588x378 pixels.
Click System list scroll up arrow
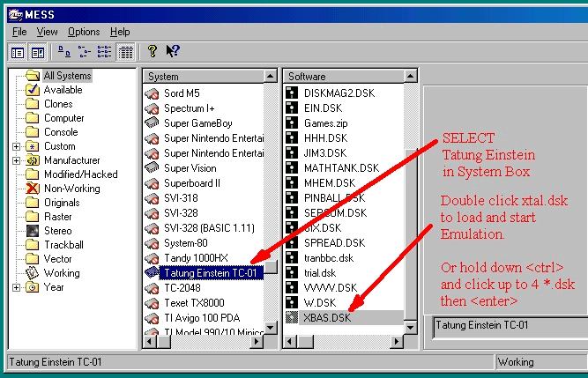tap(271, 77)
